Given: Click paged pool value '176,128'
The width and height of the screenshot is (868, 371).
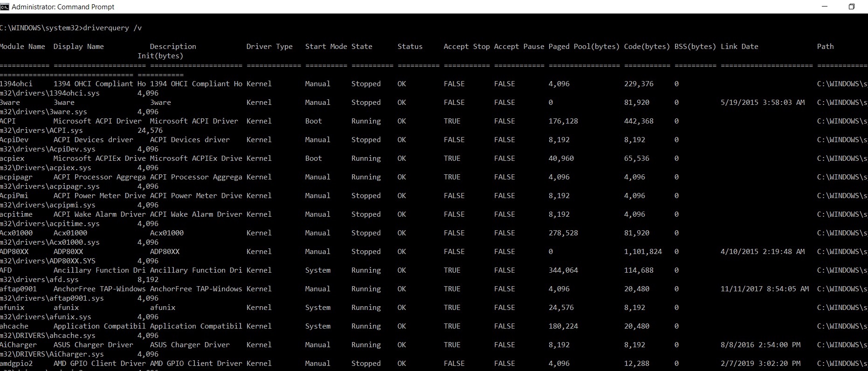Looking at the screenshot, I should 563,121.
